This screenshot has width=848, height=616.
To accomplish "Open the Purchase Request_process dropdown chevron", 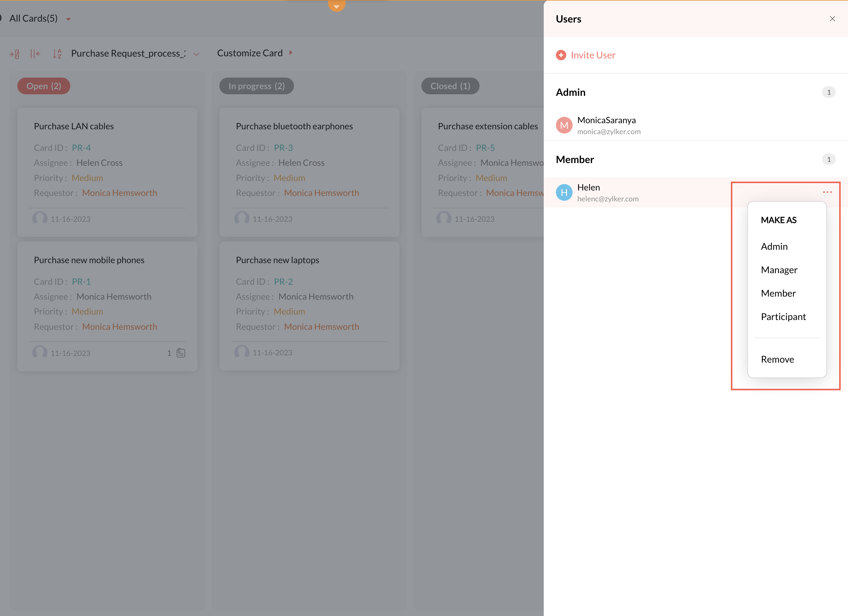I will point(196,54).
